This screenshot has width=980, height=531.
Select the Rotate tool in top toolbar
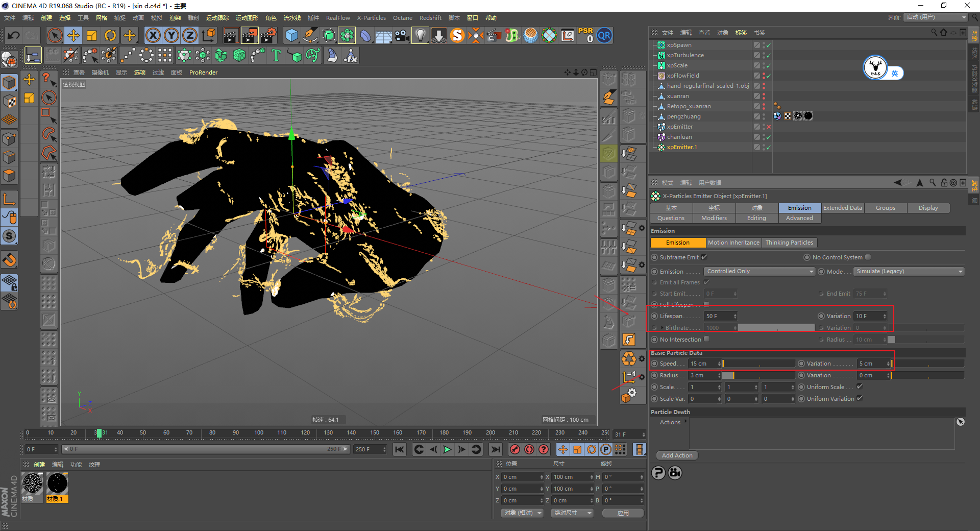pos(110,36)
